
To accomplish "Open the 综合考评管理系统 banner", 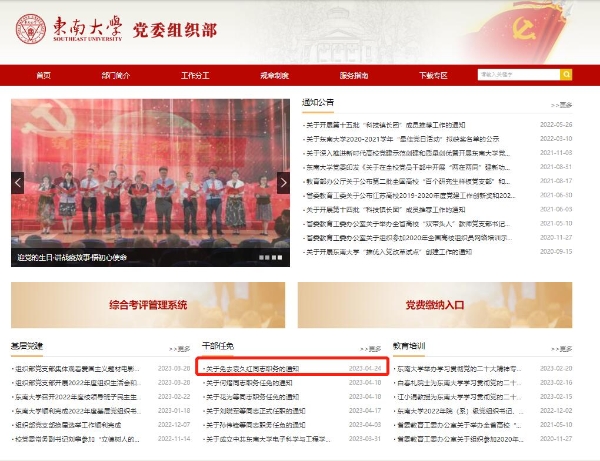I will point(148,305).
